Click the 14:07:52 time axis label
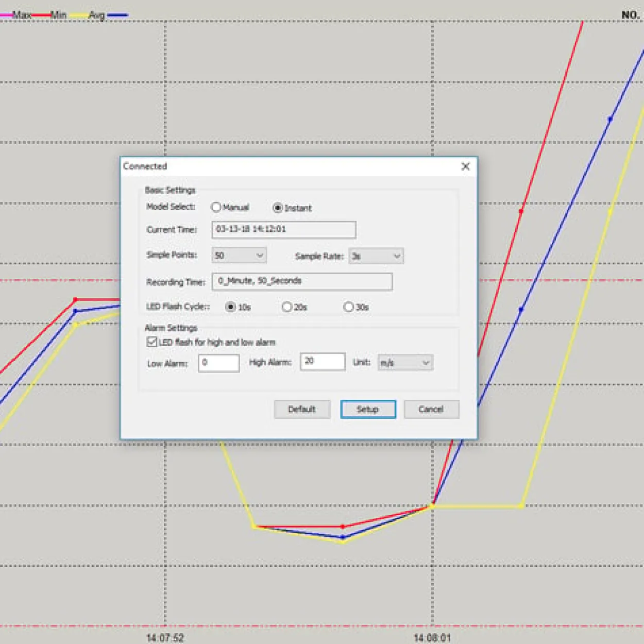 click(x=165, y=638)
